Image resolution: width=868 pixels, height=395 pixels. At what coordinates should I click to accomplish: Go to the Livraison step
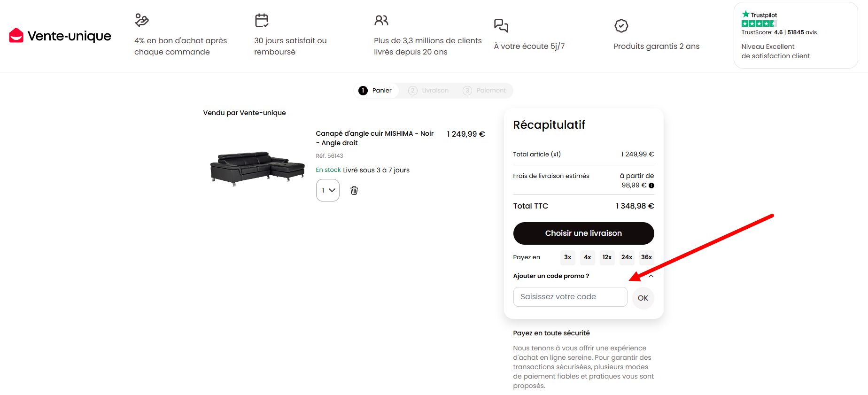(428, 91)
